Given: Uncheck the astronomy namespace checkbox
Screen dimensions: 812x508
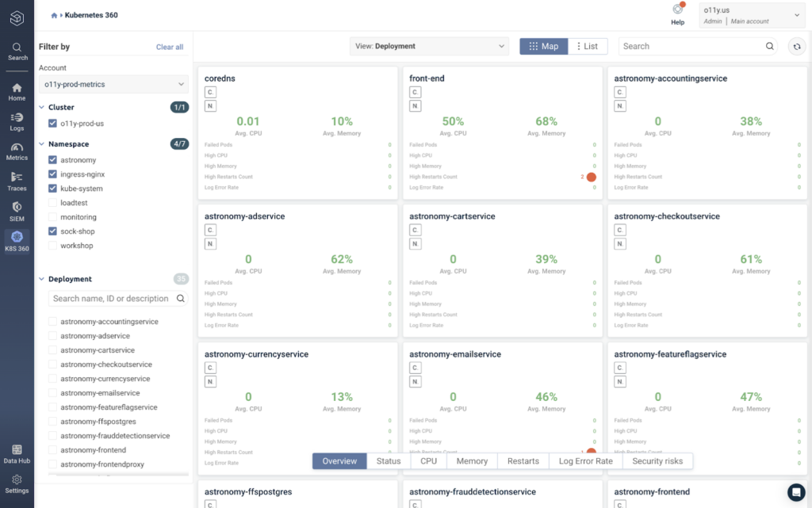Looking at the screenshot, I should 52,160.
